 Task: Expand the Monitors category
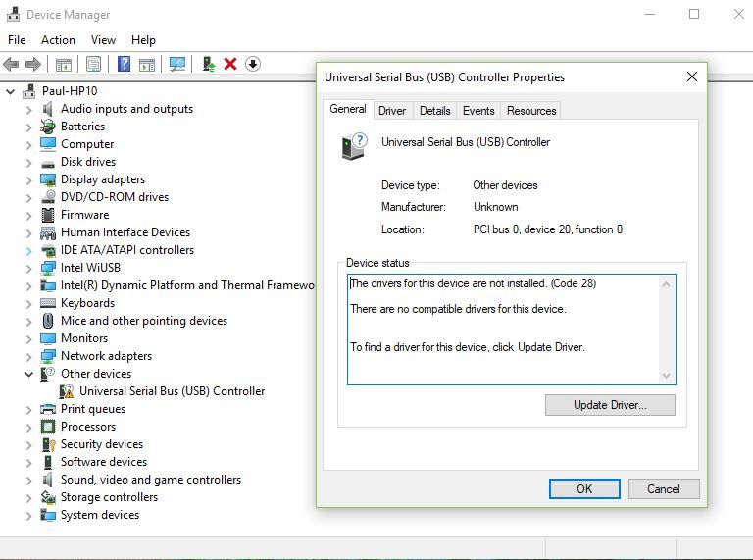pos(28,339)
